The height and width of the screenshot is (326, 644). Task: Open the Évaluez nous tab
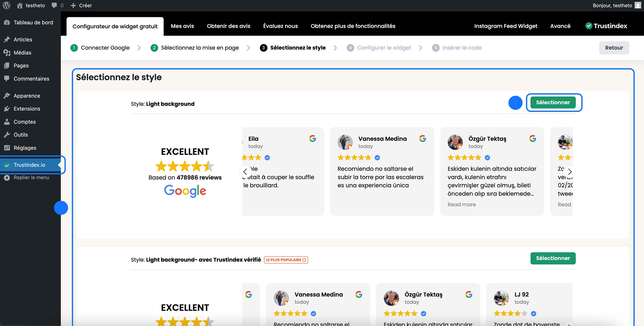281,26
